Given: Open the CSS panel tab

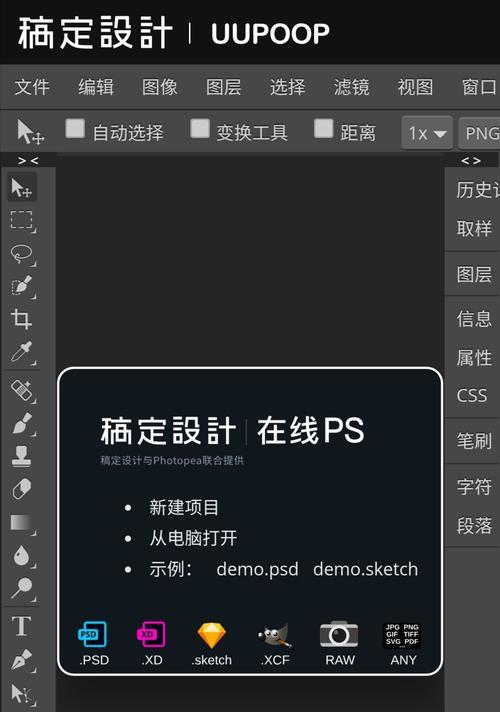Looking at the screenshot, I should pos(472,396).
